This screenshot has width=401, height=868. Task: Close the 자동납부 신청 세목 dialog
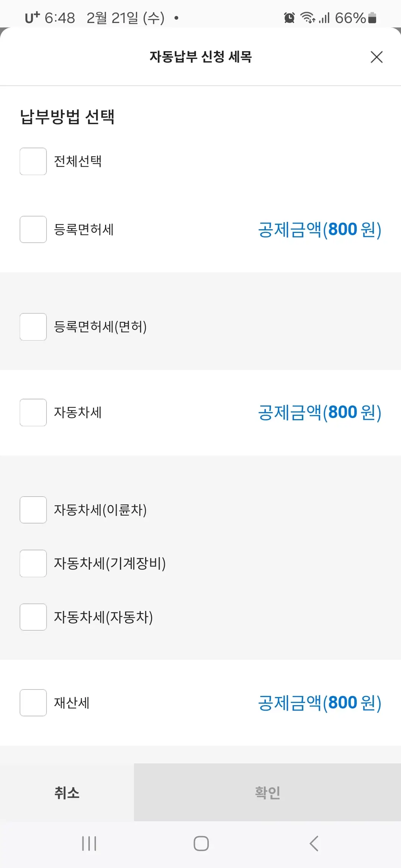tap(376, 57)
